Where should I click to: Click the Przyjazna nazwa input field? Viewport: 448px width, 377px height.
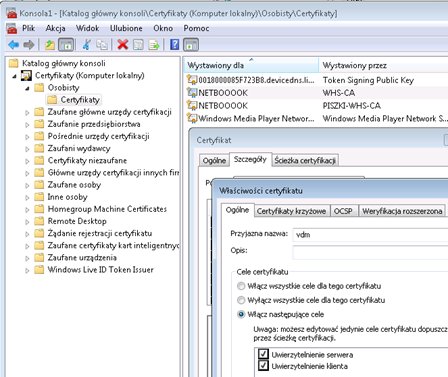(370, 235)
